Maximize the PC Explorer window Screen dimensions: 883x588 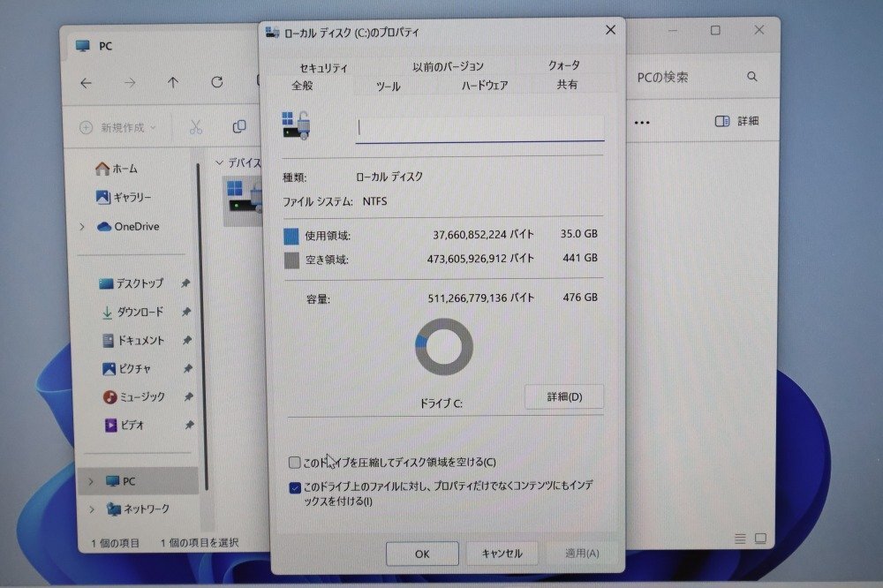pyautogui.click(x=715, y=30)
